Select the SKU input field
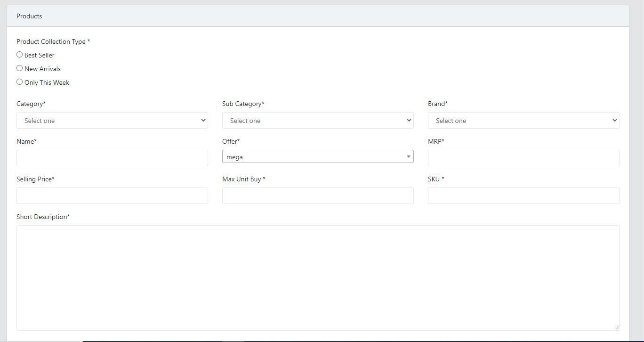The height and width of the screenshot is (342, 644). (x=523, y=196)
